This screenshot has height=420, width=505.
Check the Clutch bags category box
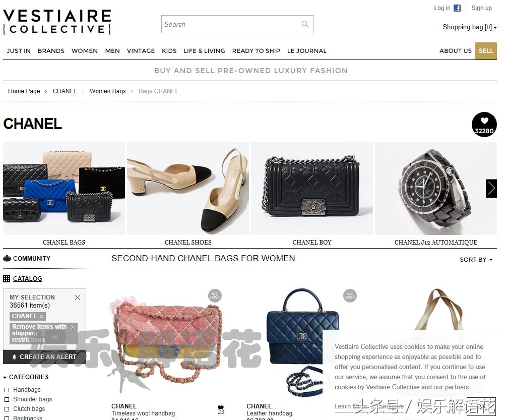coord(7,409)
